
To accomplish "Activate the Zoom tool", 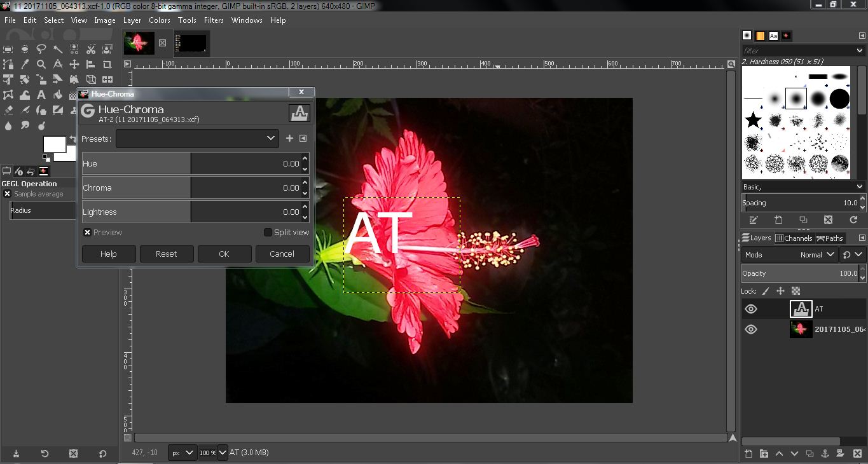I will [42, 64].
